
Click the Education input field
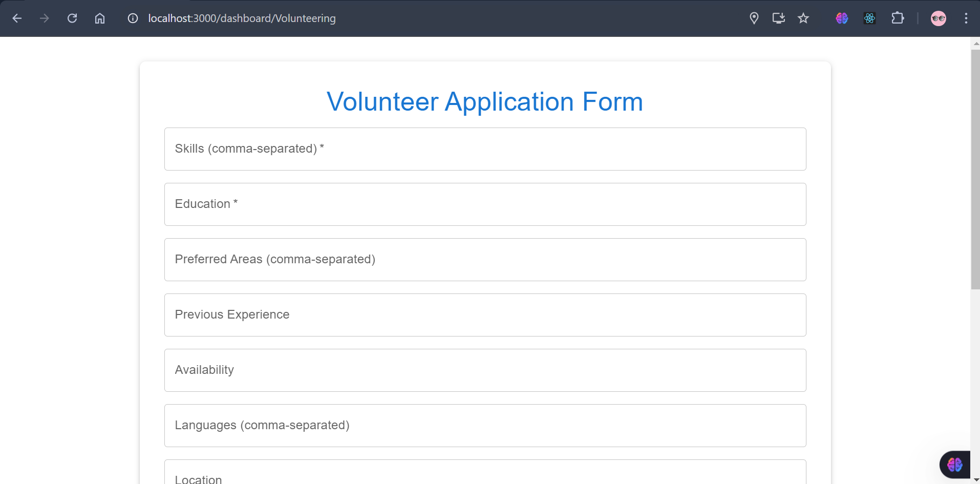pyautogui.click(x=485, y=204)
